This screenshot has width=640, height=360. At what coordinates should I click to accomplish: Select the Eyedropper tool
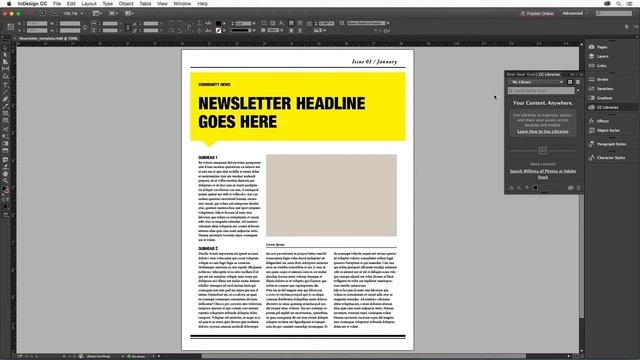tap(5, 166)
